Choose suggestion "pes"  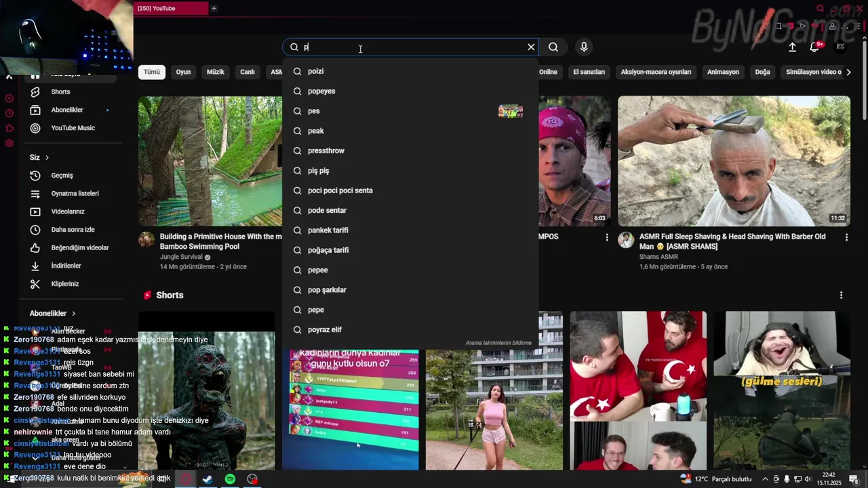coord(410,111)
